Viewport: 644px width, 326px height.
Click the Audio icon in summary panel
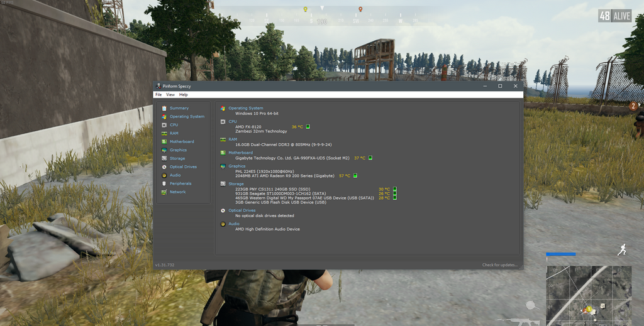(223, 224)
